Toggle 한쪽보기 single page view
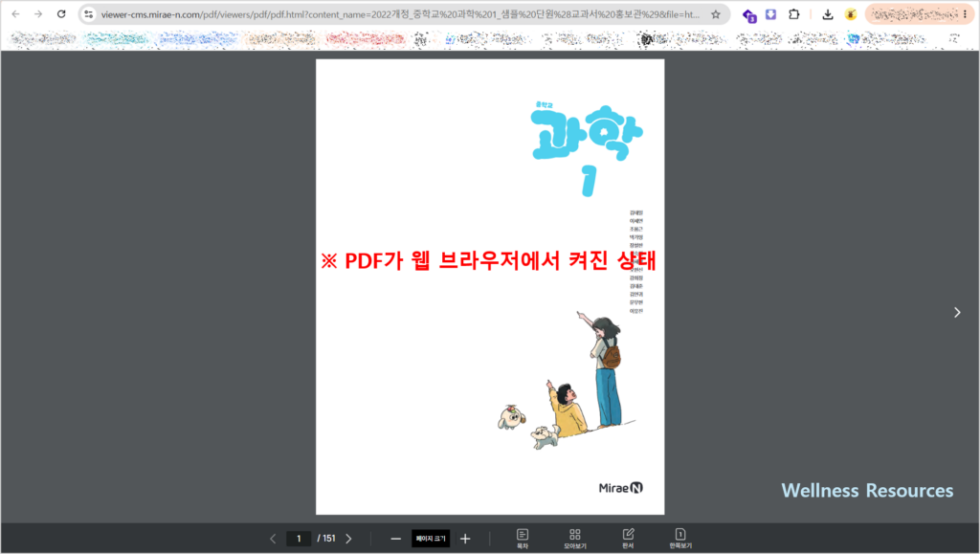Image resolution: width=980 pixels, height=554 pixels. pos(680,539)
